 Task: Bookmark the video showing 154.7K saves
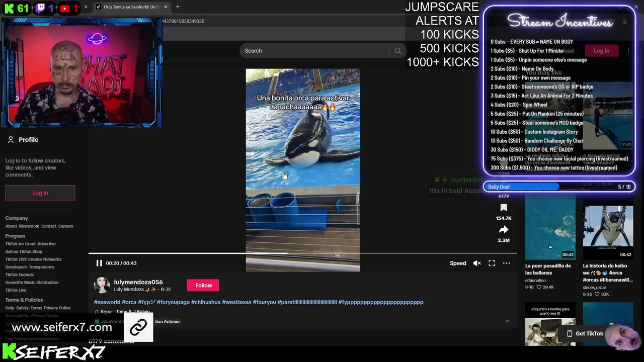(x=504, y=208)
